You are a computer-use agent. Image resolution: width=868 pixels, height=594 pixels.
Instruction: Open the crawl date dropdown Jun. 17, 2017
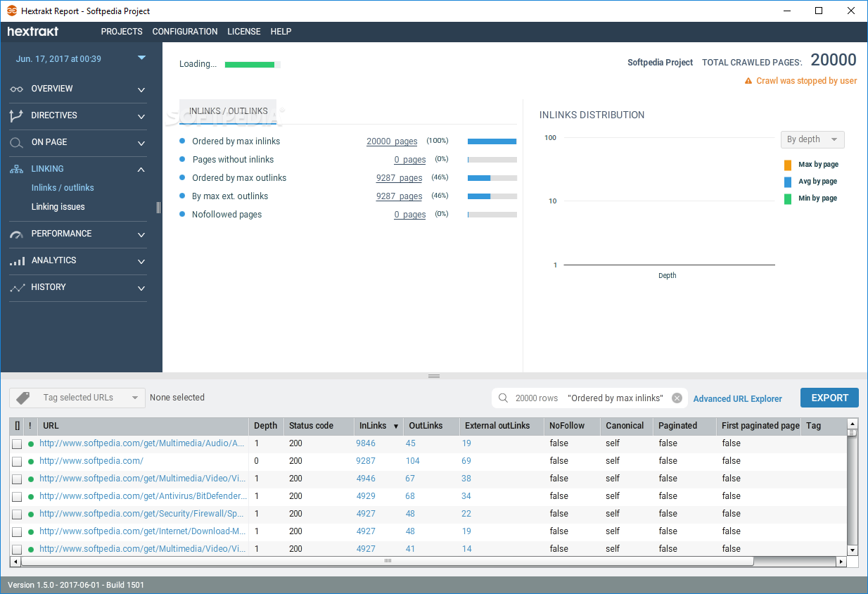click(x=81, y=59)
